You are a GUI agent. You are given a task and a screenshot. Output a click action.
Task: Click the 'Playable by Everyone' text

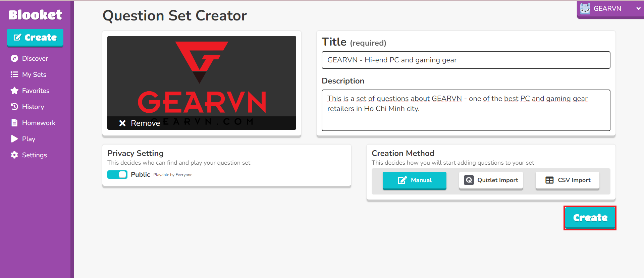[173, 175]
